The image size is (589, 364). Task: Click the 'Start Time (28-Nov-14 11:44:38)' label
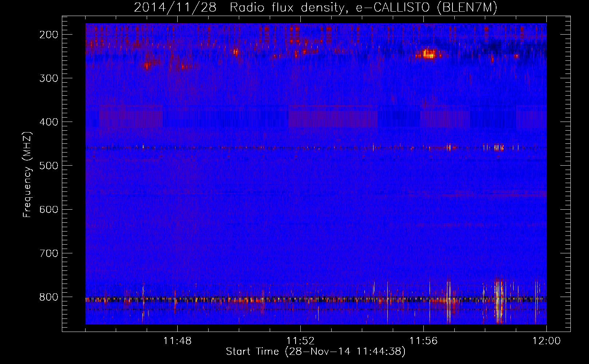[316, 352]
